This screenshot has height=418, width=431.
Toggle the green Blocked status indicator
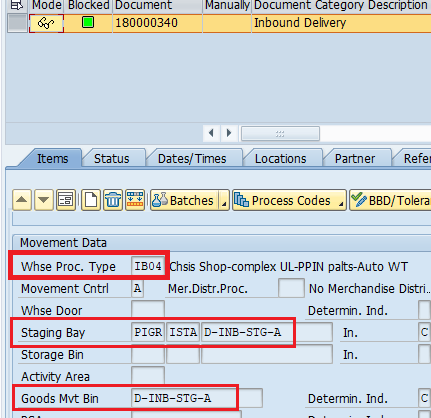(88, 23)
